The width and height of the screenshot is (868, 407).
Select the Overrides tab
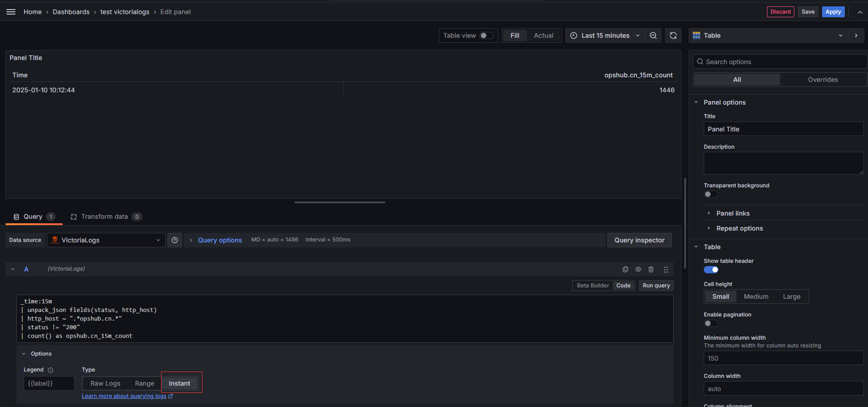tap(823, 80)
